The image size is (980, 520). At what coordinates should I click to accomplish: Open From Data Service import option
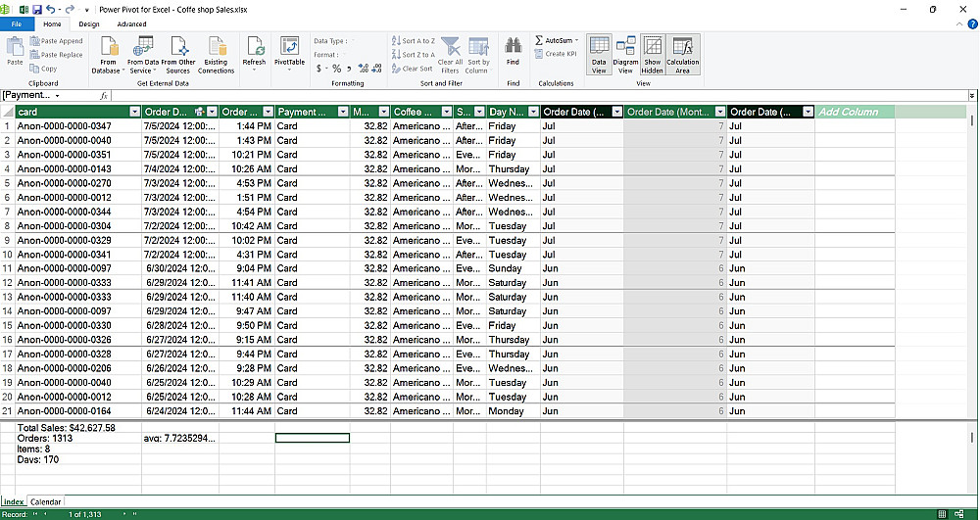(x=142, y=55)
